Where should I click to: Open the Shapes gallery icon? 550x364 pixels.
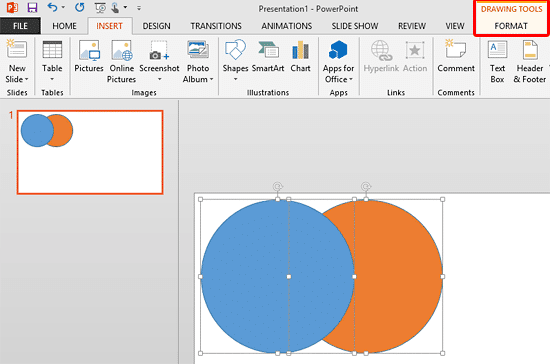(x=235, y=50)
